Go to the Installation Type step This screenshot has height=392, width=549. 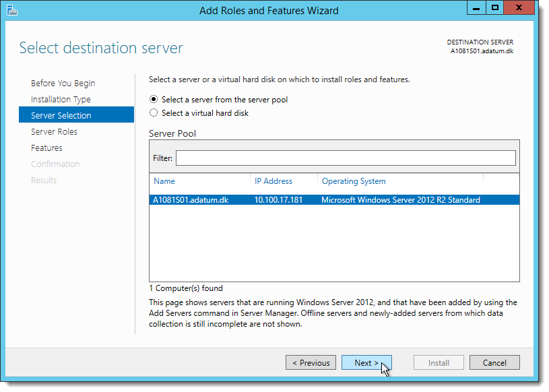[x=61, y=100]
